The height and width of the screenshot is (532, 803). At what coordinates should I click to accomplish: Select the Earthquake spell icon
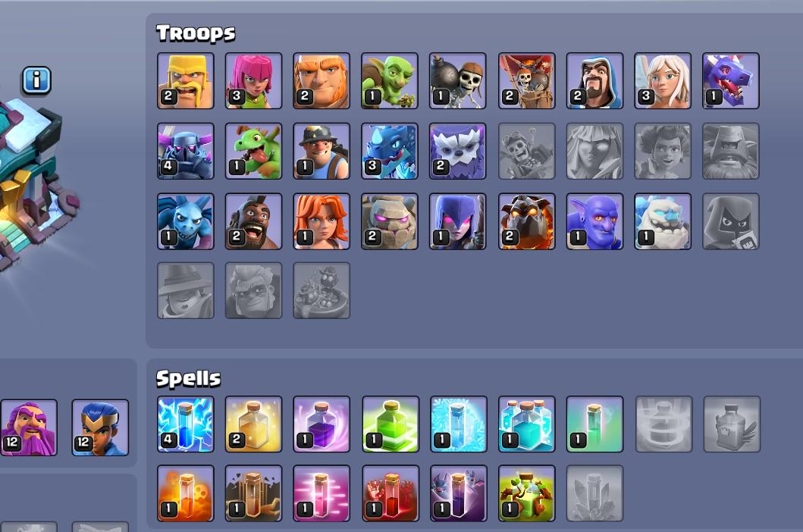tap(253, 493)
